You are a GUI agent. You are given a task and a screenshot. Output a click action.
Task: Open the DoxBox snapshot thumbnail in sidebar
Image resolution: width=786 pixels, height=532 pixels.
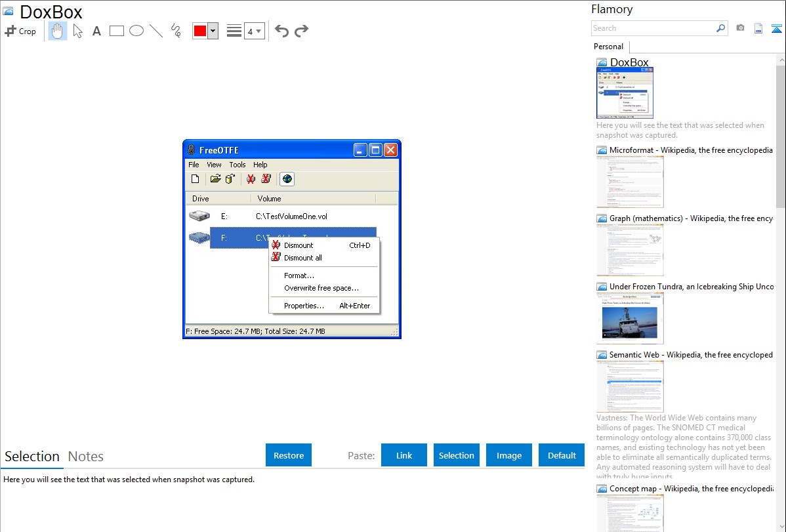(x=625, y=93)
